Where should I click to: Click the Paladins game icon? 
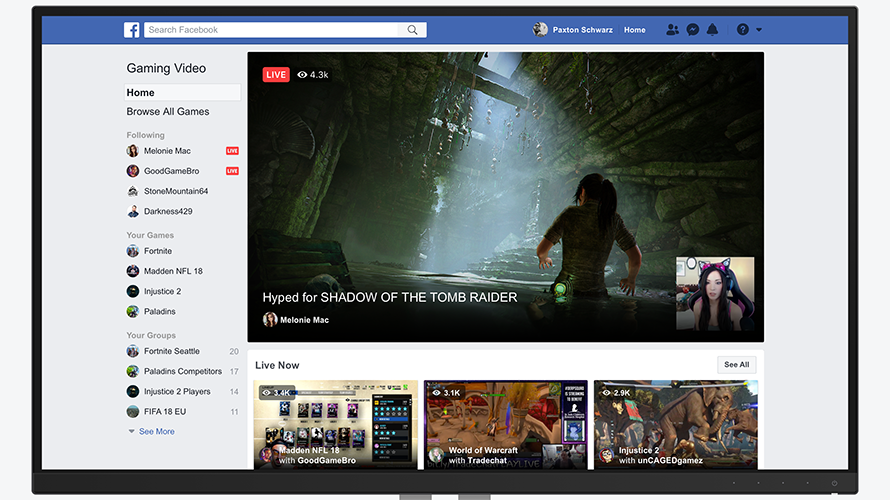133,312
